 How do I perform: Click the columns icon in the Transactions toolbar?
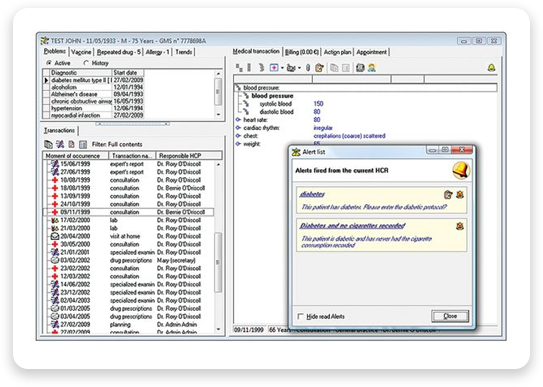point(83,144)
